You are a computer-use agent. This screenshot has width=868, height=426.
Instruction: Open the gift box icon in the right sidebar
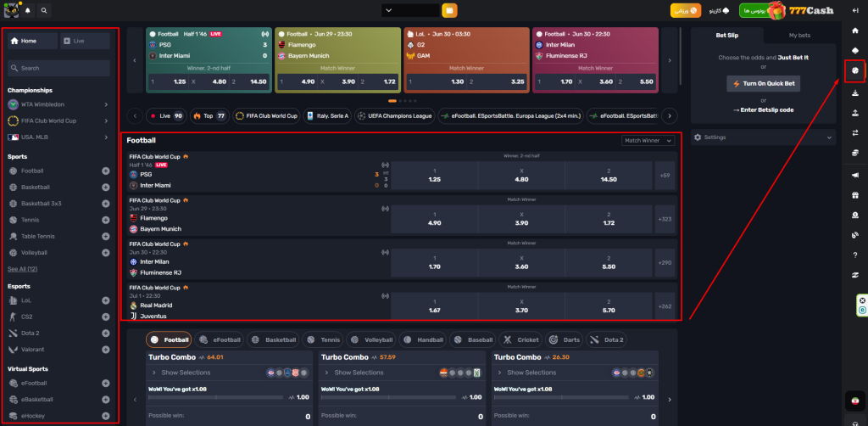(854, 195)
